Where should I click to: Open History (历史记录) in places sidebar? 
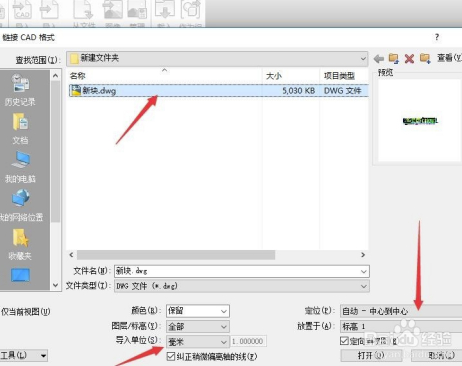[20, 91]
